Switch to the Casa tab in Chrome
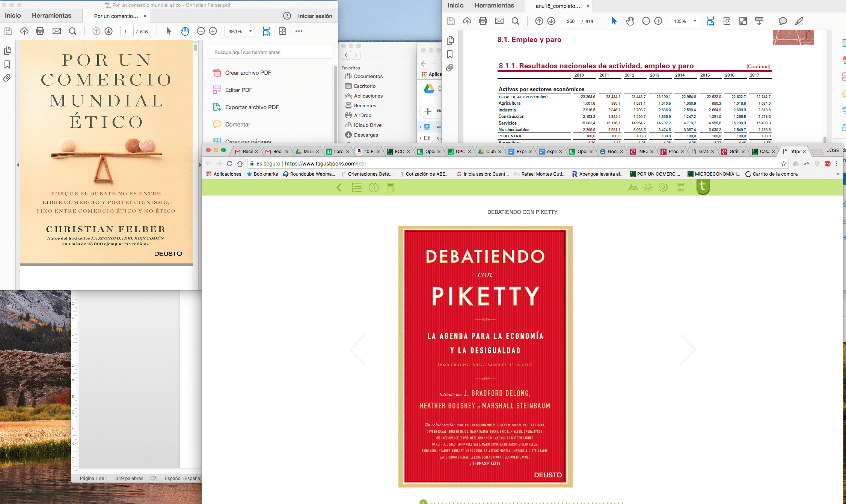846x504 pixels. [763, 152]
